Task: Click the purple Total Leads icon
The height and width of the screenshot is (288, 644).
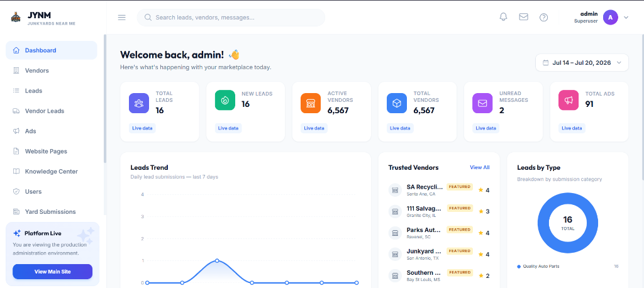Action: [x=139, y=103]
